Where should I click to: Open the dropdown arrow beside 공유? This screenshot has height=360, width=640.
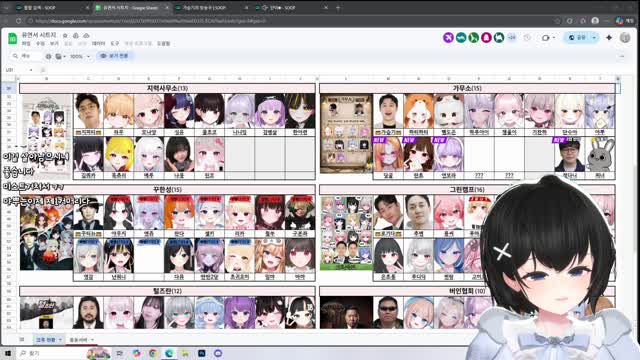click(x=594, y=38)
